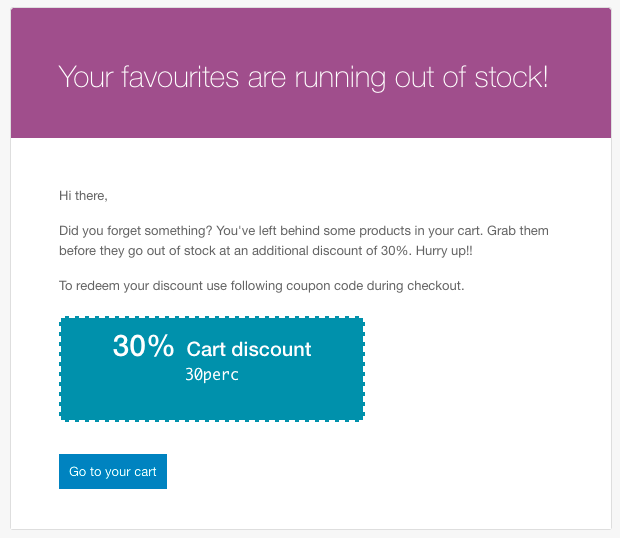The height and width of the screenshot is (538, 620).
Task: Click the Go to your cart button
Action: click(113, 471)
